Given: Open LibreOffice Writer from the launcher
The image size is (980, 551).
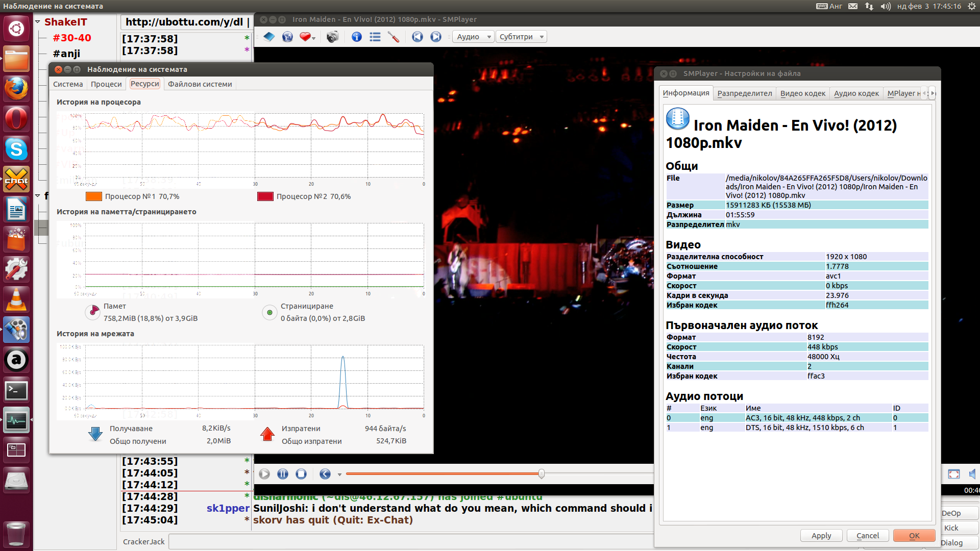Looking at the screenshot, I should click(16, 210).
